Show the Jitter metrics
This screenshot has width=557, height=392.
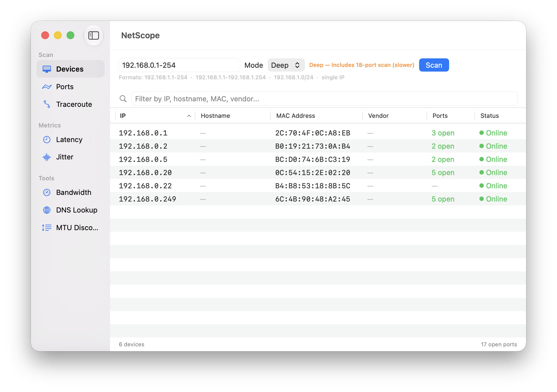pyautogui.click(x=65, y=157)
